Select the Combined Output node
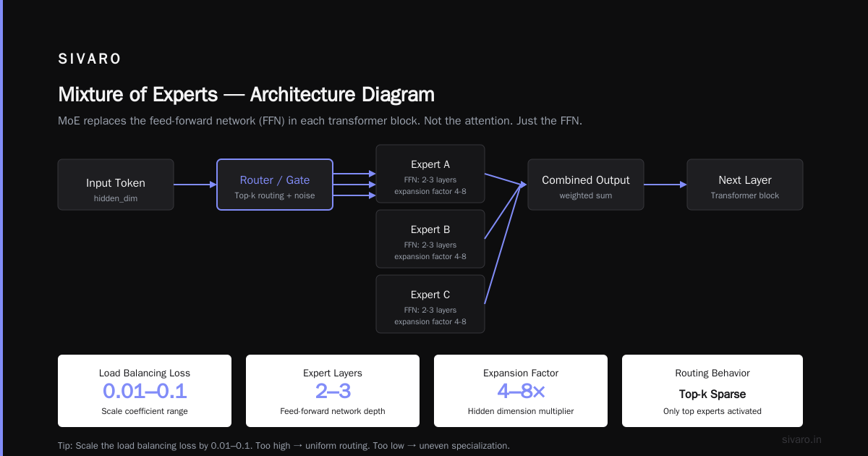Screen dimensions: 868x456 click(x=586, y=185)
